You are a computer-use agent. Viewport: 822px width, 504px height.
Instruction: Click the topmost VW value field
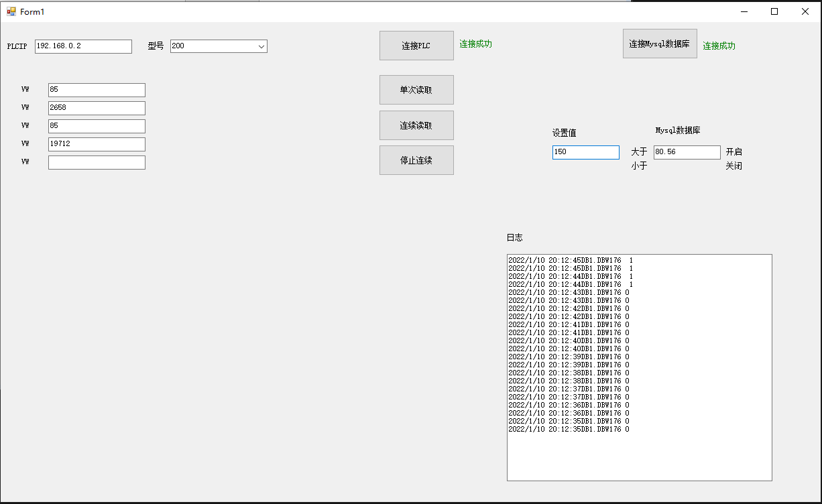coord(97,90)
